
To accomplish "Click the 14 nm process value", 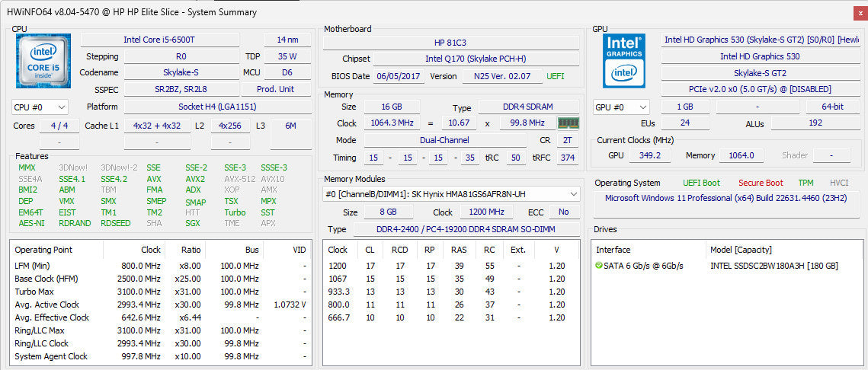I will [x=287, y=40].
